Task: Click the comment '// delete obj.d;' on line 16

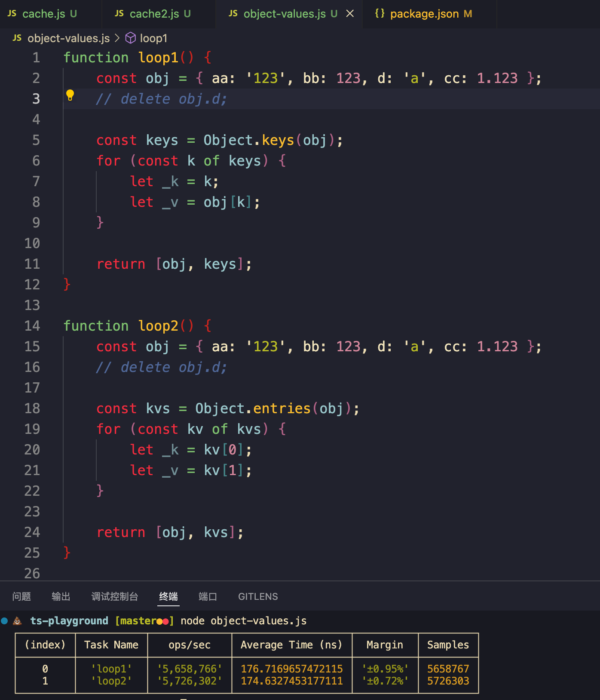Action: (162, 367)
